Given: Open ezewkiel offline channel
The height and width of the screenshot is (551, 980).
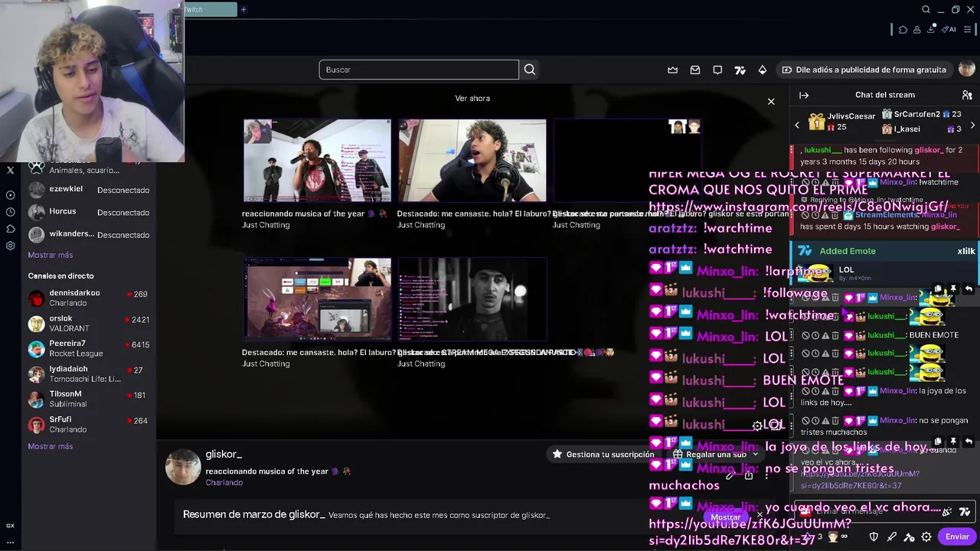Looking at the screenshot, I should tap(88, 190).
